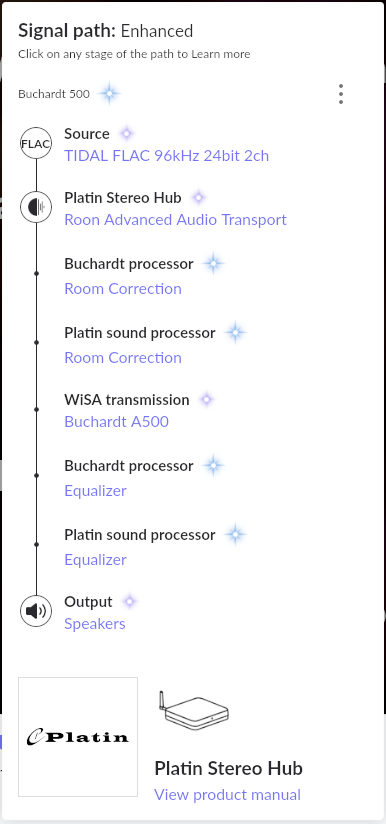
Task: Open Platin sound processor Room Correction link
Action: [x=123, y=358]
